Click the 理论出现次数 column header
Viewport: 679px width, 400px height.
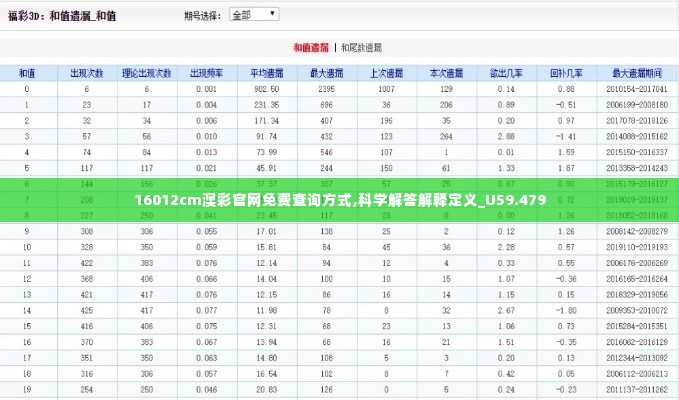pos(146,73)
